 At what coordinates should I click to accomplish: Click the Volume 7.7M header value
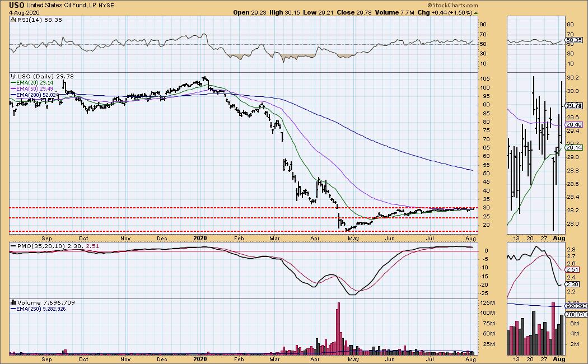point(394,12)
